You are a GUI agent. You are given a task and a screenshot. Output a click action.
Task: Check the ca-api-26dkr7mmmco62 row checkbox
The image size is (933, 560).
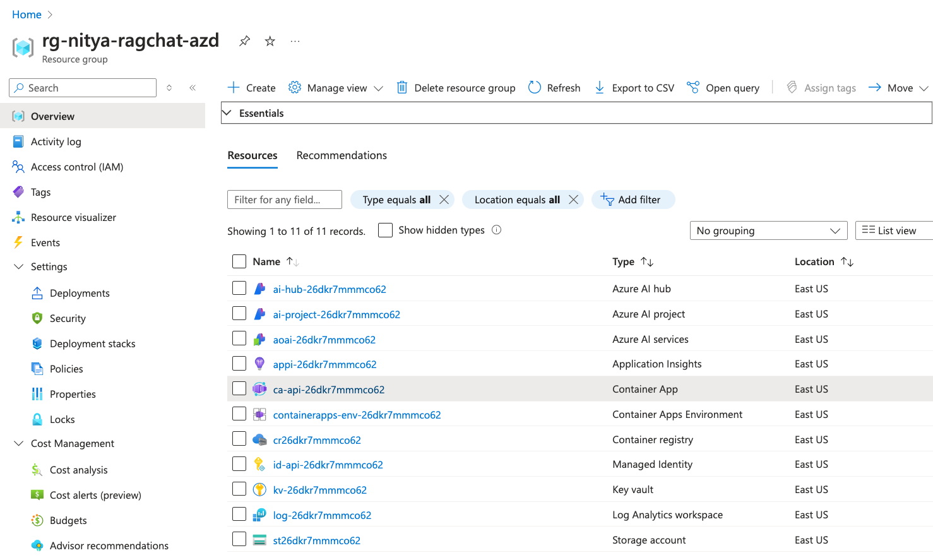coord(239,388)
